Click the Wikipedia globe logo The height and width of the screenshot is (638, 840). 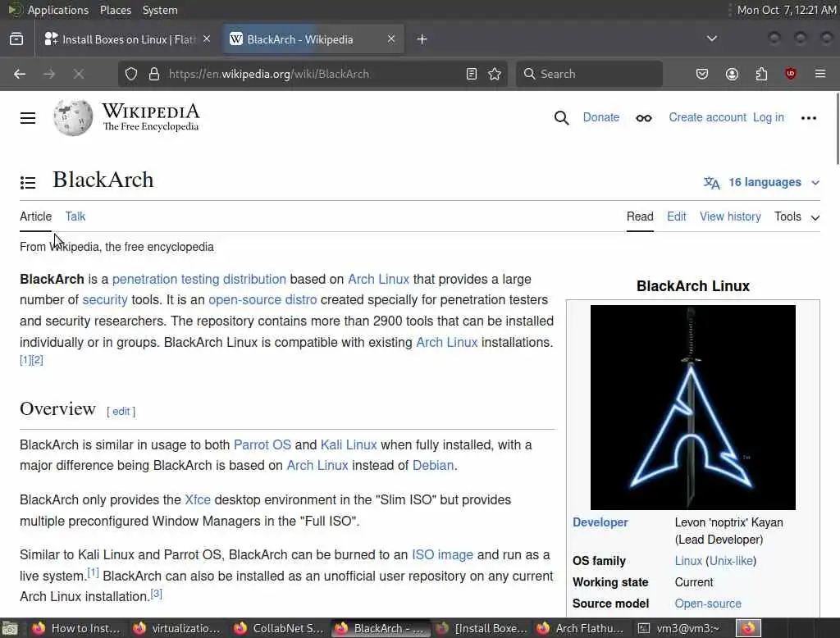pos(73,117)
